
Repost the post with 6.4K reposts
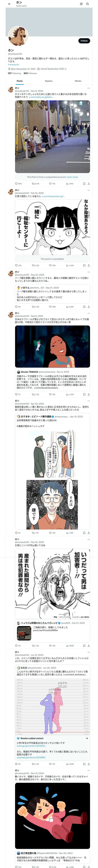click(35, 184)
